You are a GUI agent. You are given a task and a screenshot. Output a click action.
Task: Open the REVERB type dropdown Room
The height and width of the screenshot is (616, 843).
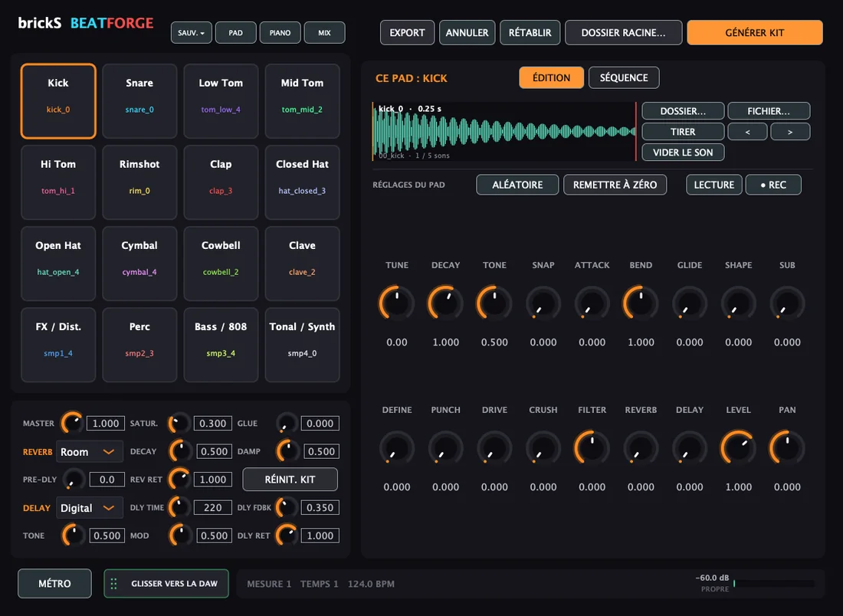click(89, 452)
